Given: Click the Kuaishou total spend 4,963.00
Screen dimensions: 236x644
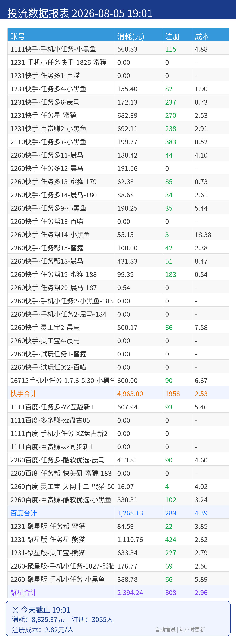Looking at the screenshot, I should (130, 394).
